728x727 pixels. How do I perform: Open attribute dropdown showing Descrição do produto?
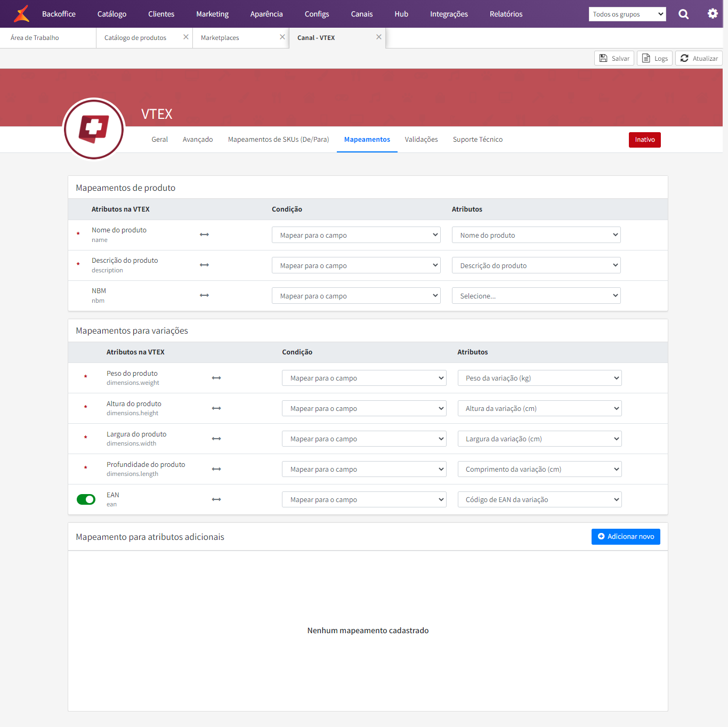[536, 265]
